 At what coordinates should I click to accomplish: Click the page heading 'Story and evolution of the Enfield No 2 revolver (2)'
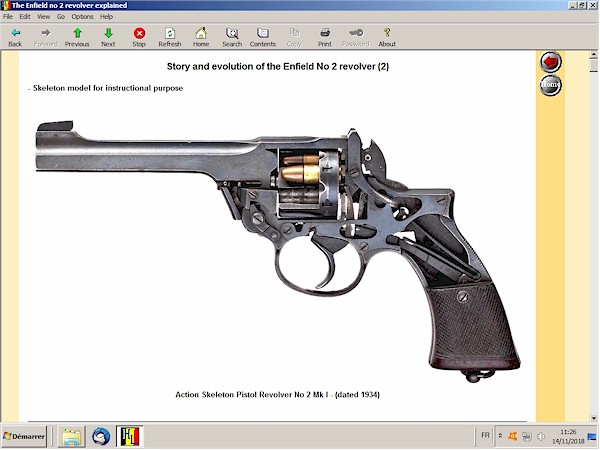point(278,67)
